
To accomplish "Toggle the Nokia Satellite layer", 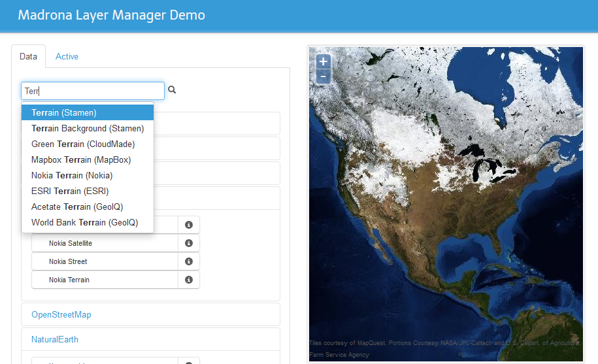I will tap(105, 243).
